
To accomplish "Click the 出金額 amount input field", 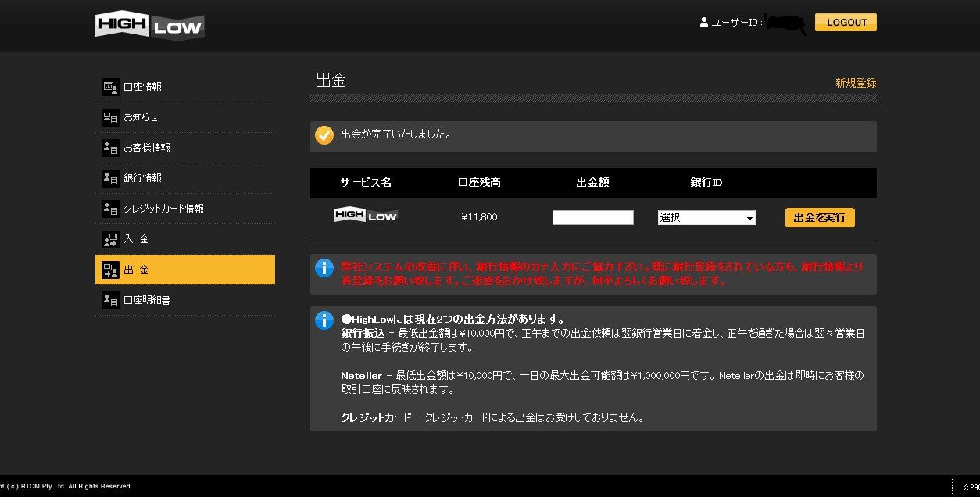I will tap(593, 217).
